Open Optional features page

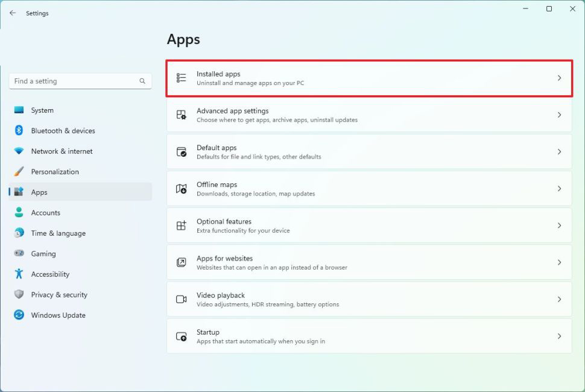[x=368, y=226]
